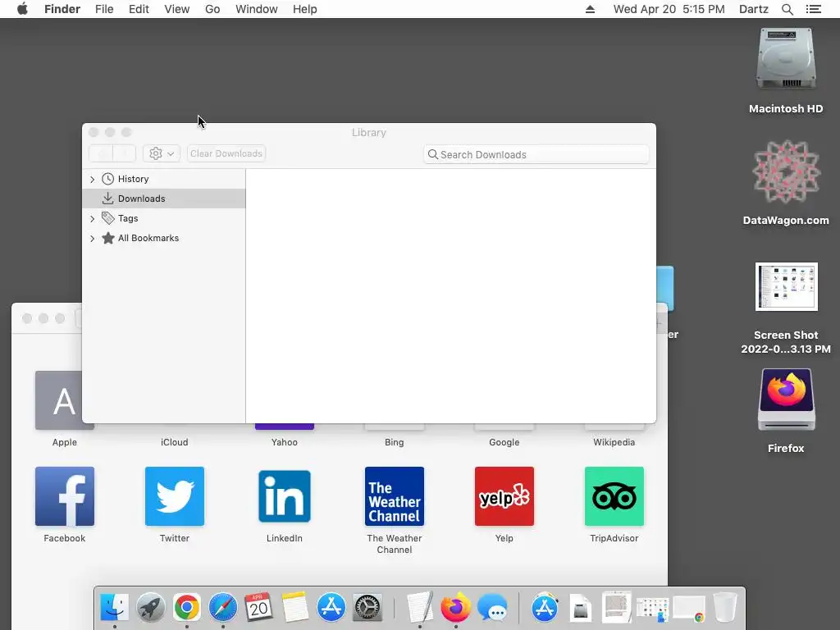Select Tags in Library sidebar
This screenshot has height=630, width=840.
[164, 218]
